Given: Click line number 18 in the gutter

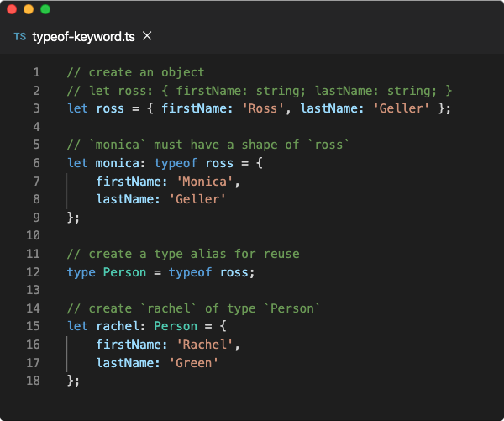Looking at the screenshot, I should 33,381.
